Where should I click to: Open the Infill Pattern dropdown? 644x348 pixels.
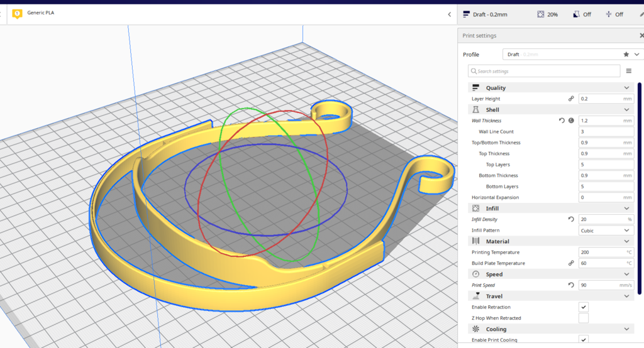[x=606, y=231]
